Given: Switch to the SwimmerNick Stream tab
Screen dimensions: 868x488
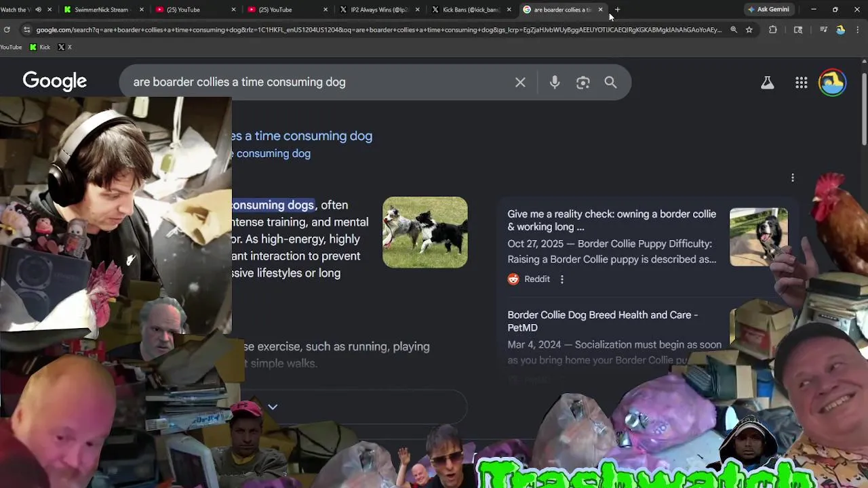Looking at the screenshot, I should pos(102,9).
